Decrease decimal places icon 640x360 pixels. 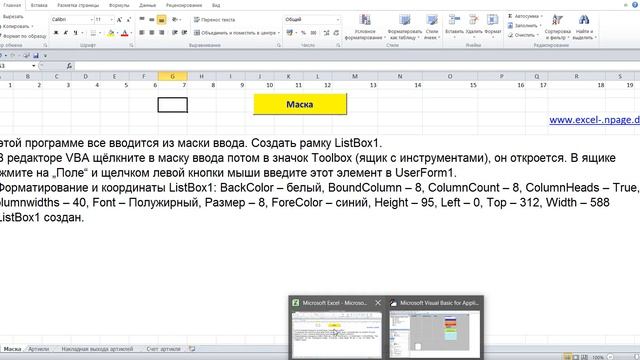click(x=336, y=33)
